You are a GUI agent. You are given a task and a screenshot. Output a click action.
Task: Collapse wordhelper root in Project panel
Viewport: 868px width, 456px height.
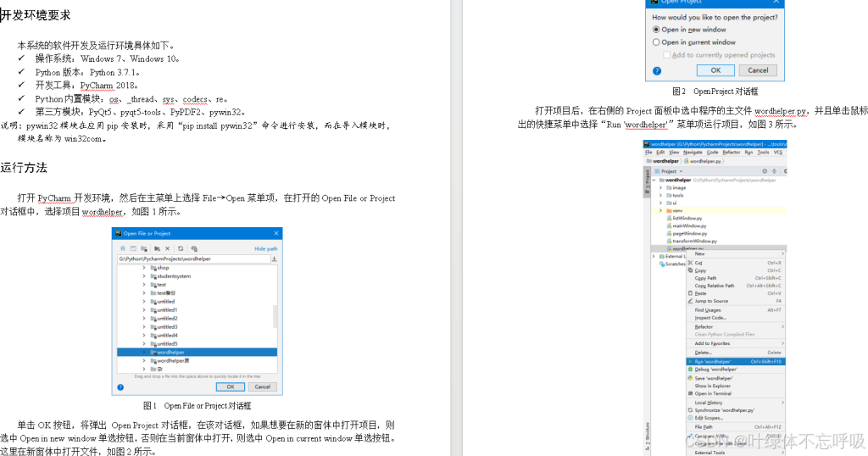[654, 180]
